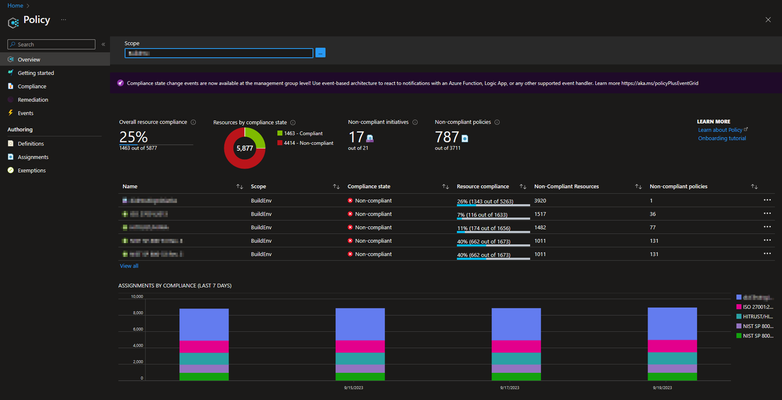Viewport: 782px width, 400px height.
Task: Click the info icon beside Non-compliant initiatives
Action: point(415,122)
